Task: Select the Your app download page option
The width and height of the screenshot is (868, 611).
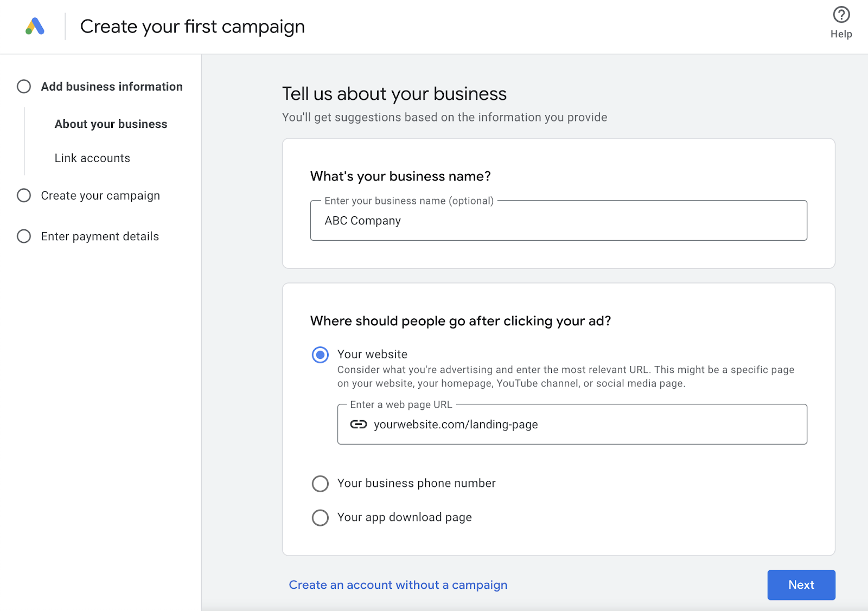Action: tap(320, 518)
